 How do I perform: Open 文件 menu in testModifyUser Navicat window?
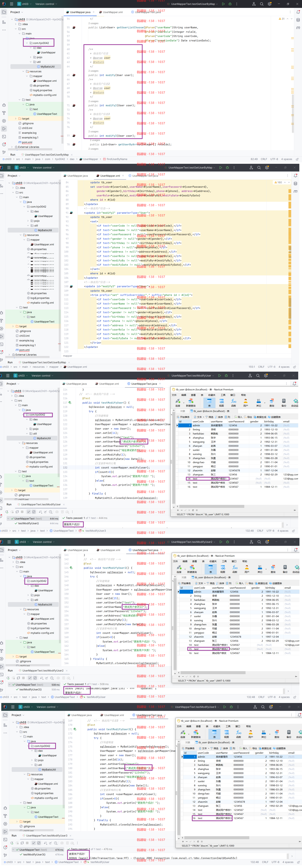pyautogui.click(x=174, y=395)
